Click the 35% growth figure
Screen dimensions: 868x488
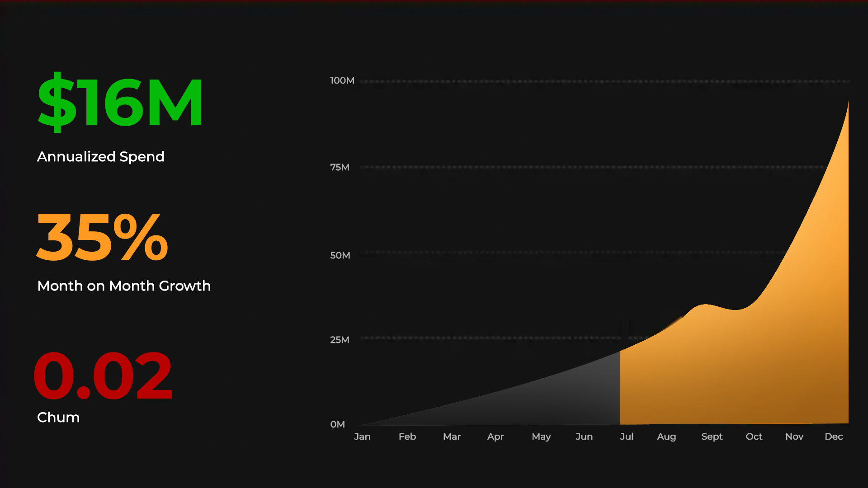click(103, 237)
